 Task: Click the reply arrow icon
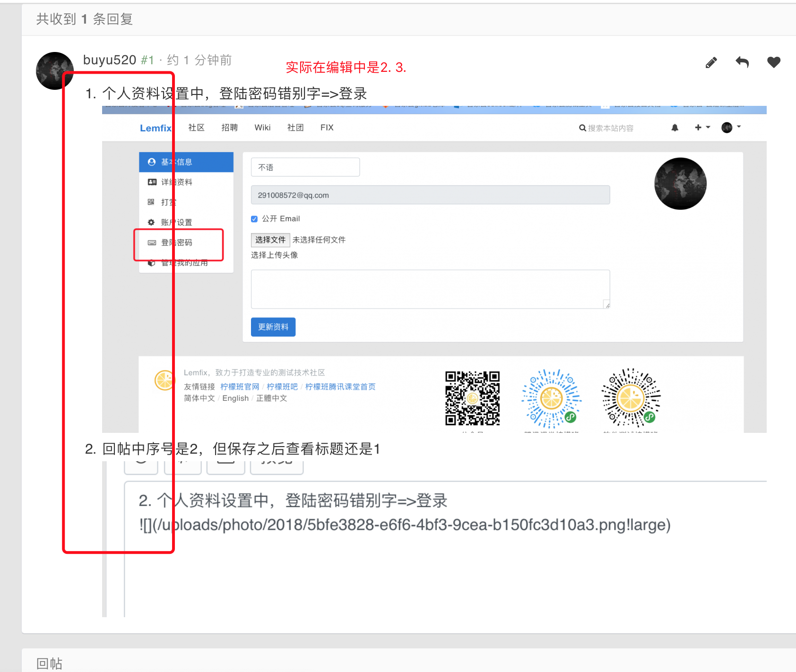coord(742,62)
